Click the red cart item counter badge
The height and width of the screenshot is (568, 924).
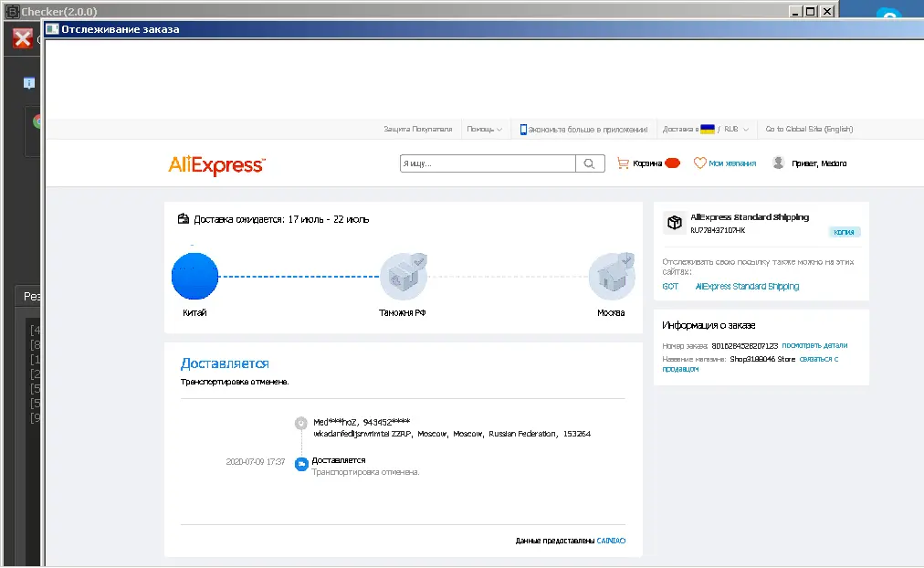tap(672, 163)
